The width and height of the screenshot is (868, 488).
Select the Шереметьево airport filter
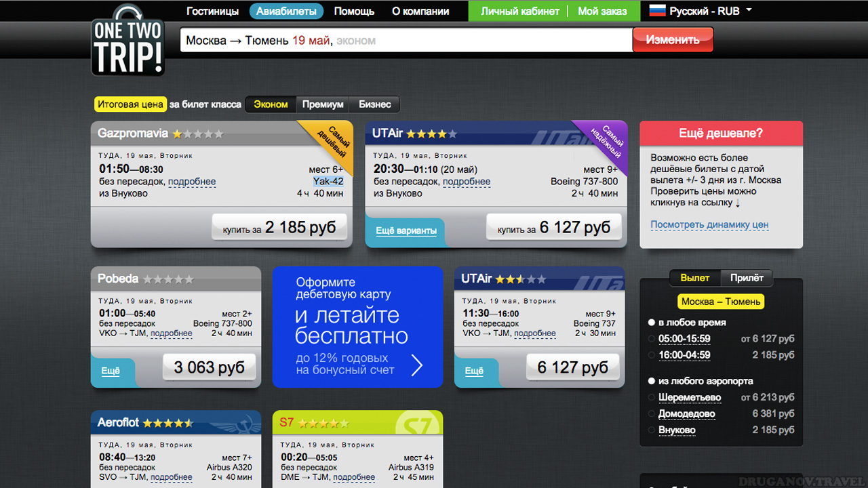[690, 397]
